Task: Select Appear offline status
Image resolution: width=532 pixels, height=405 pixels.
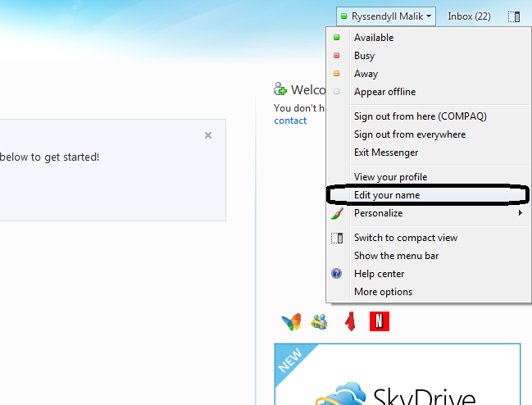Action: click(384, 92)
